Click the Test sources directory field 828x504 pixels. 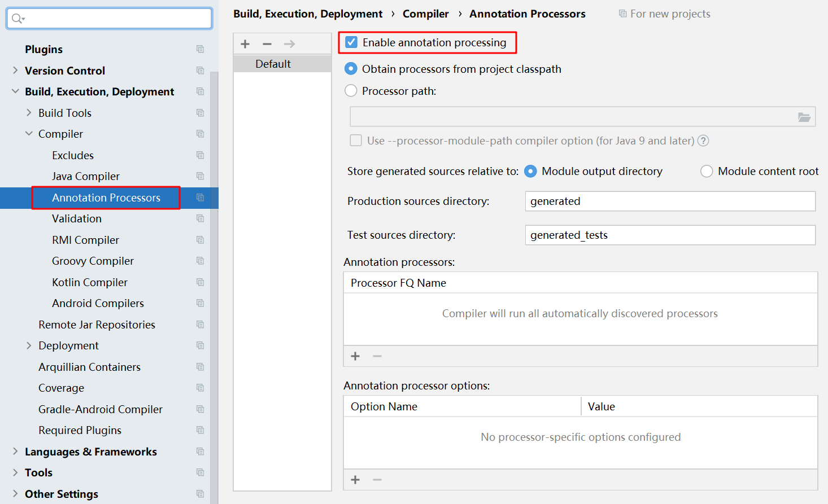pos(670,235)
